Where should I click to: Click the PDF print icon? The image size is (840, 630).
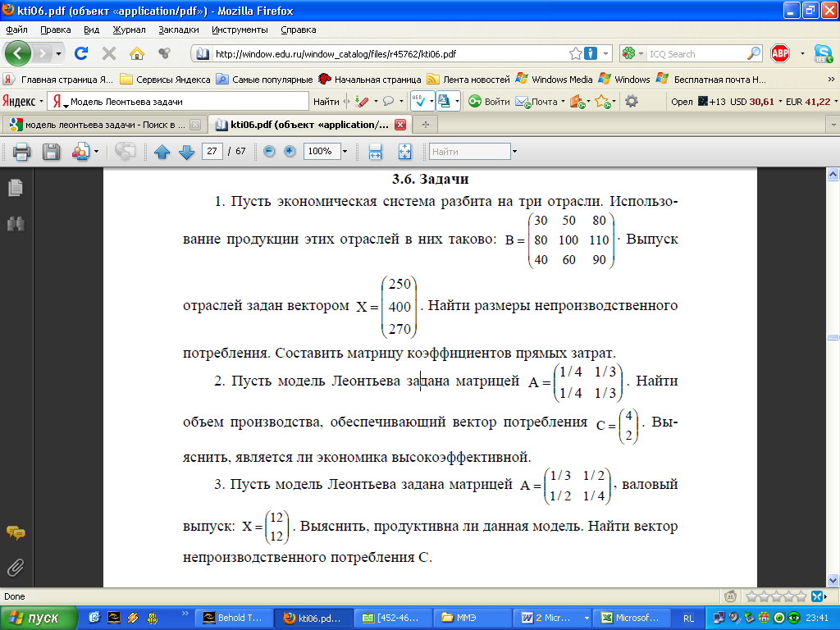(21, 152)
